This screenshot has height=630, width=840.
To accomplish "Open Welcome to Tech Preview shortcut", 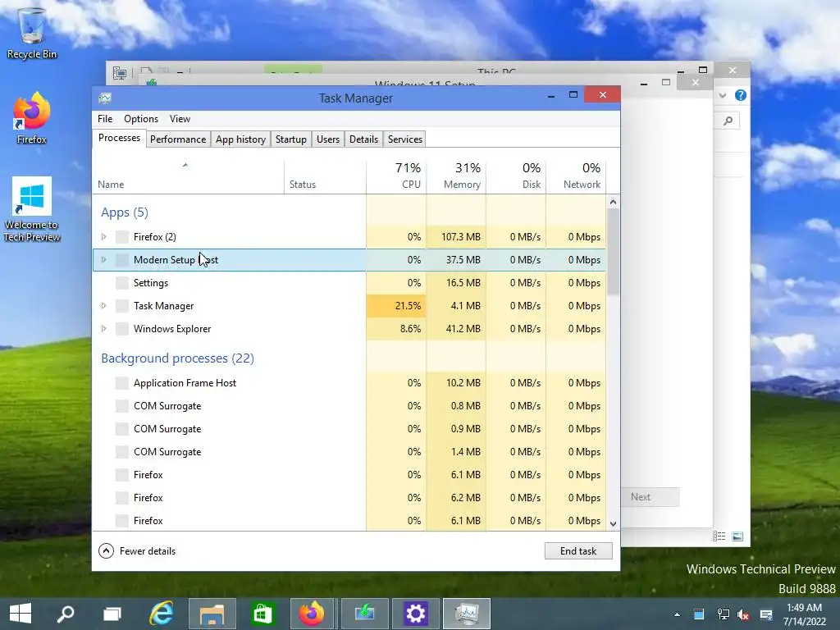I will click(32, 209).
